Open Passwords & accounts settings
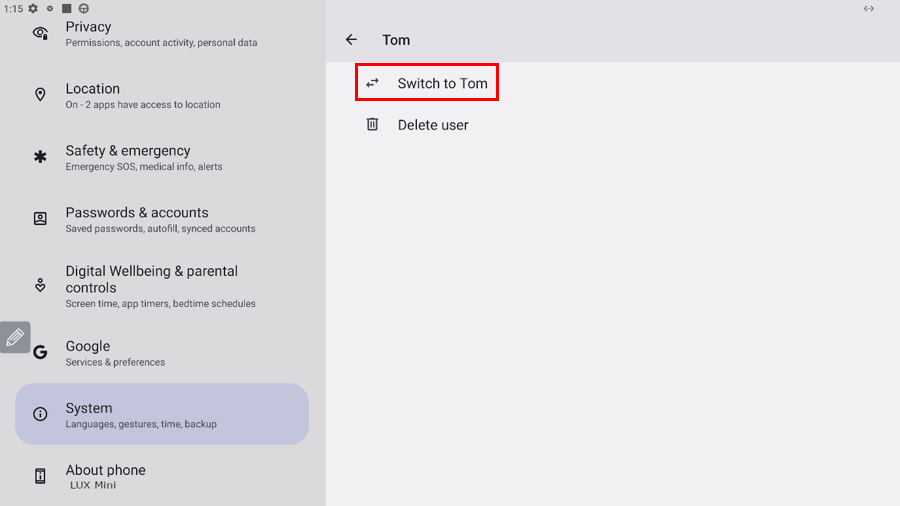Image resolution: width=900 pixels, height=506 pixels. coord(160,220)
